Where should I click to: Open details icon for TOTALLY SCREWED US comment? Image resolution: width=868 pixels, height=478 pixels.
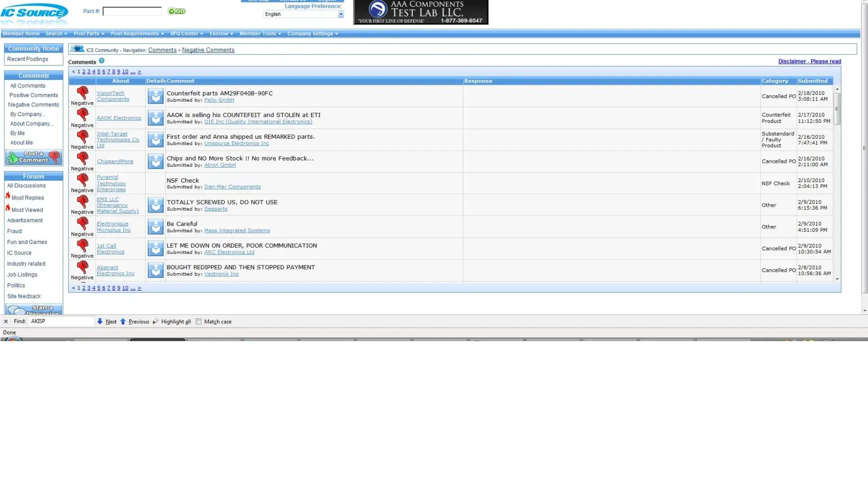(x=155, y=205)
